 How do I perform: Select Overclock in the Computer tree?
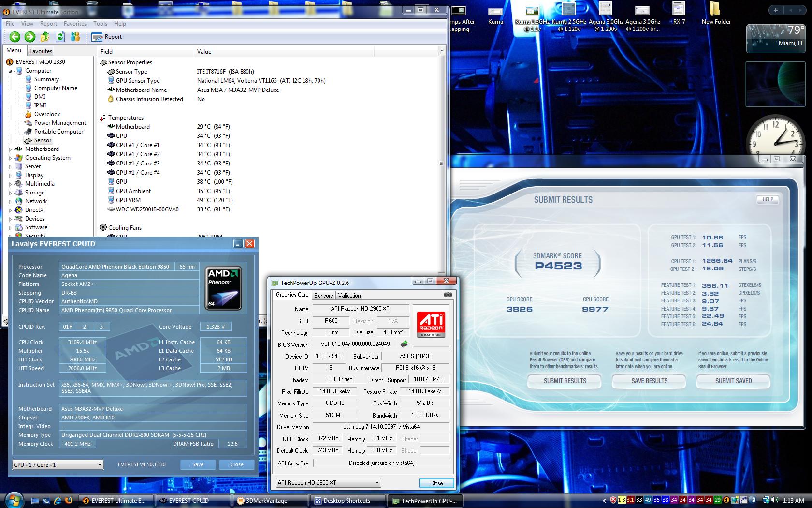point(47,114)
